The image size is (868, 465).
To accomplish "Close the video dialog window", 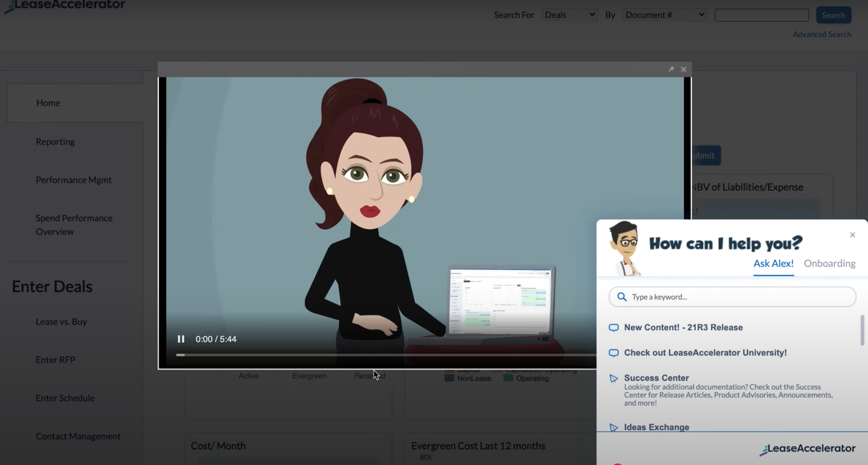I will tap(683, 70).
